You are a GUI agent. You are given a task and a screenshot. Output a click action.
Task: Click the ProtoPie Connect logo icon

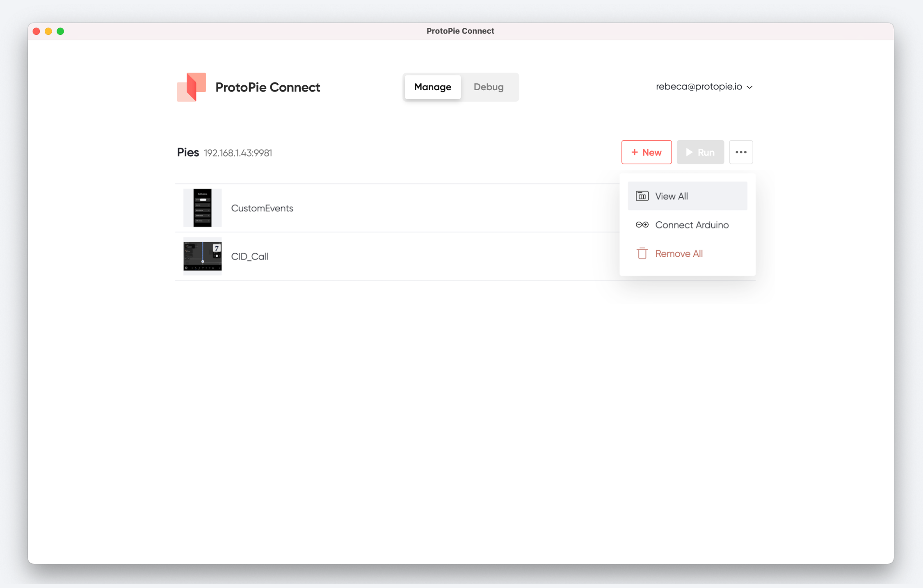(191, 87)
